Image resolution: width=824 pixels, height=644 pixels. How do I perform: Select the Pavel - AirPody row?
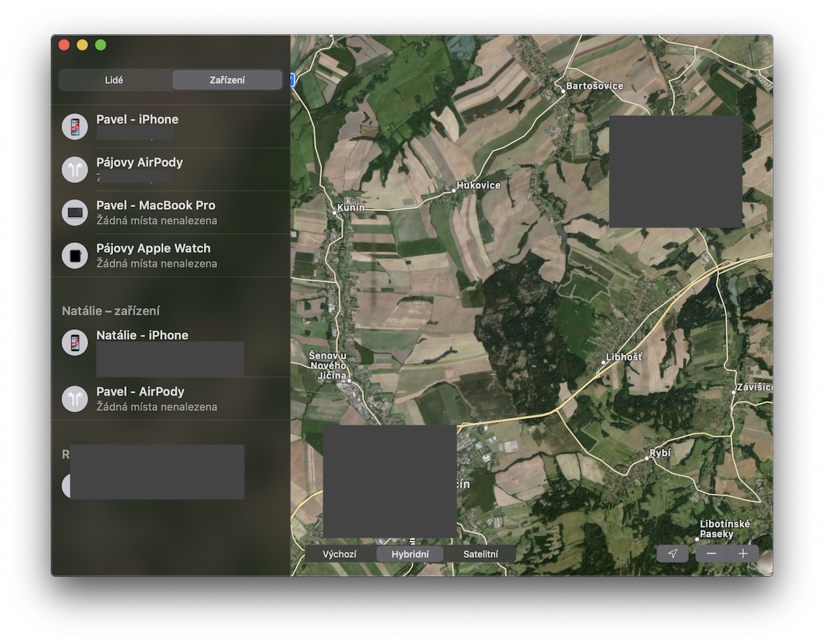click(x=171, y=398)
